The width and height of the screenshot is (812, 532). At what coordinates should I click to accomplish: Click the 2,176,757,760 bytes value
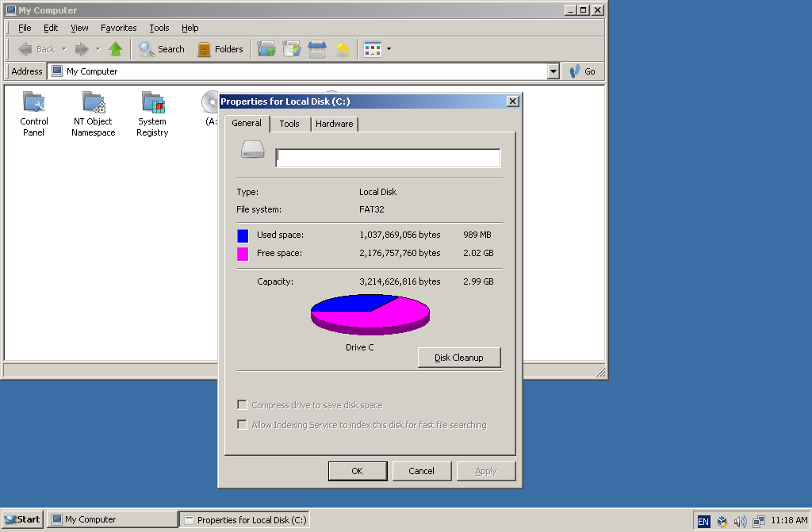[400, 253]
